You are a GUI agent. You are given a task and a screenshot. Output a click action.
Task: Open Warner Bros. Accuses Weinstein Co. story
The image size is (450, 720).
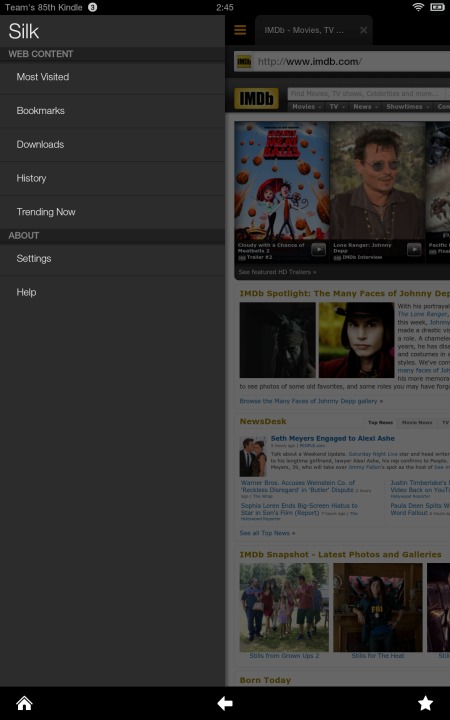[298, 486]
